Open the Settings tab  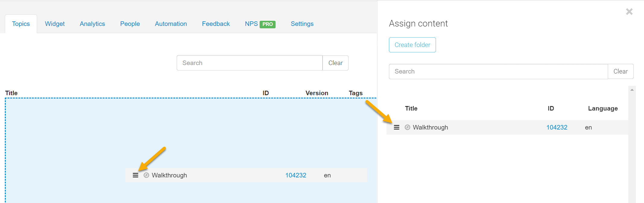click(302, 24)
